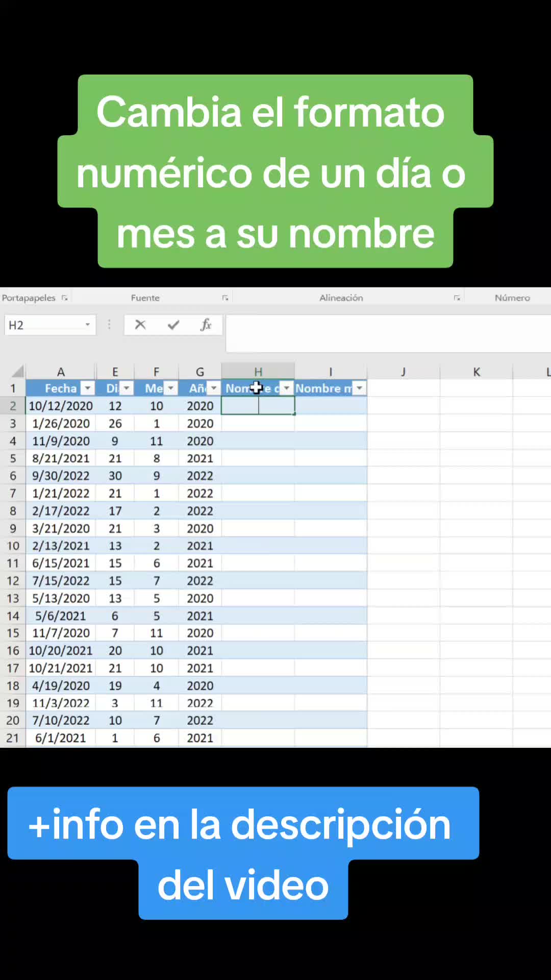Click the Enter checkmark icon in formula bar
Viewport: 551px width, 980px height.
[173, 325]
